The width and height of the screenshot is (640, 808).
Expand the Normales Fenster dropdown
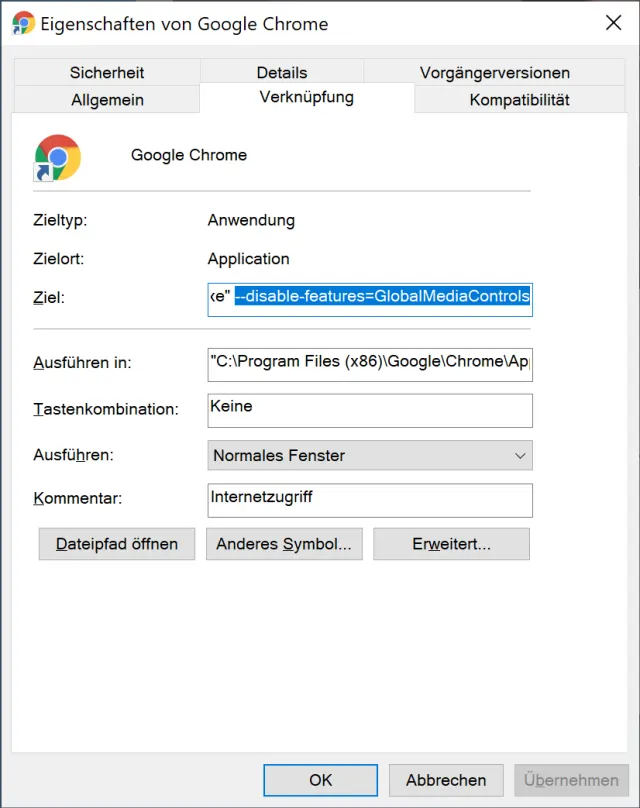370,455
